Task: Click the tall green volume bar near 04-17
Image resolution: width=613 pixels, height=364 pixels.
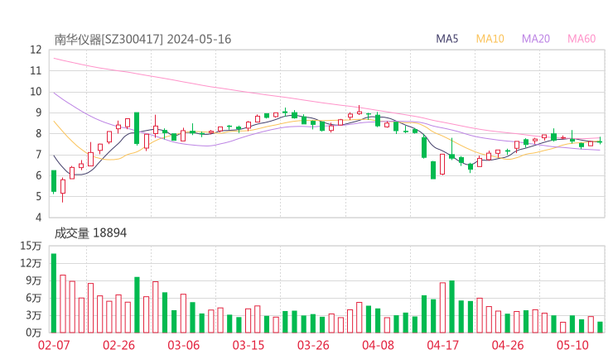Action: (x=452, y=307)
